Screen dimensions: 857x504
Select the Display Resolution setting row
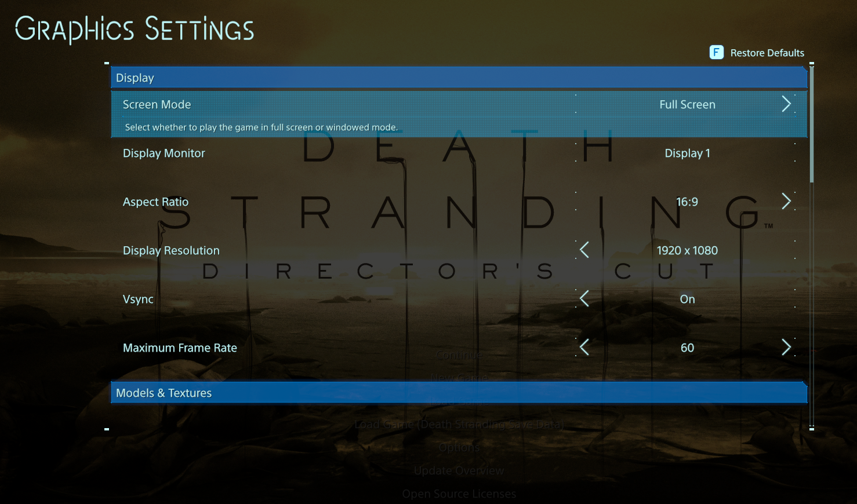pos(459,250)
